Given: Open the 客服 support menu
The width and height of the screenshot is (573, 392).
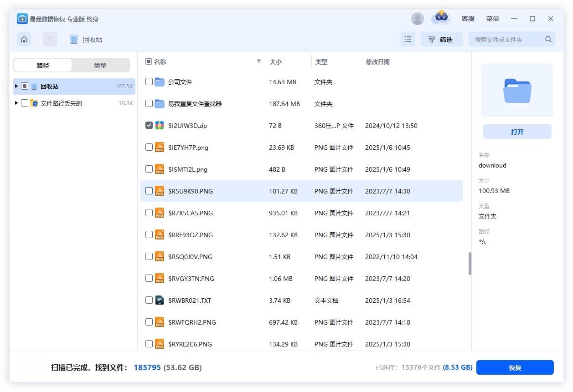Looking at the screenshot, I should tap(468, 19).
